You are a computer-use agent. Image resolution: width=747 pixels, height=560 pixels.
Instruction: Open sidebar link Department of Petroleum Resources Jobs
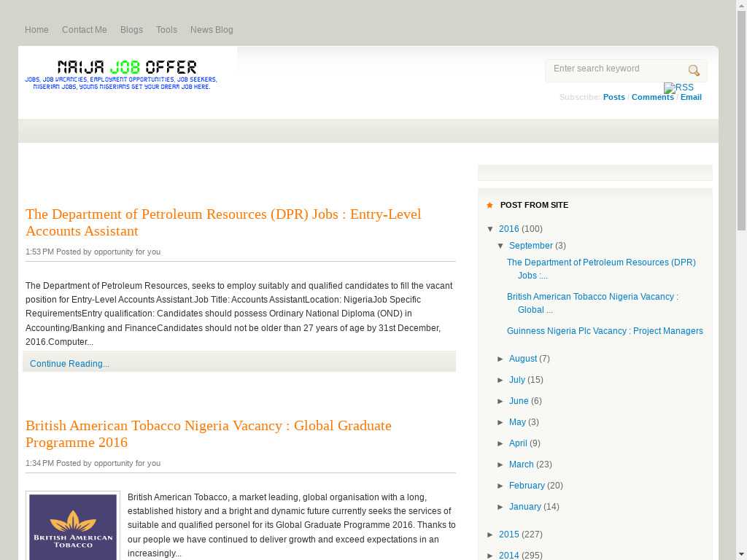pyautogui.click(x=601, y=269)
